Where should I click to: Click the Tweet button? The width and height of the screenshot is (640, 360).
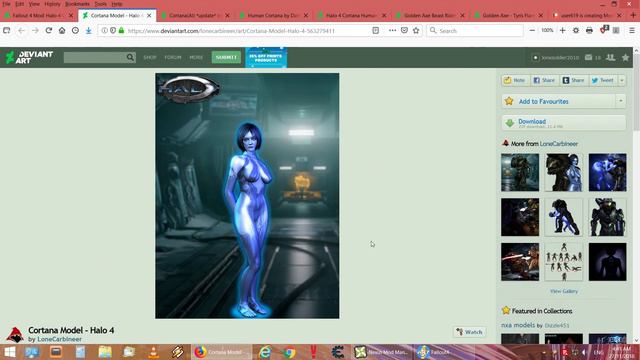[603, 80]
